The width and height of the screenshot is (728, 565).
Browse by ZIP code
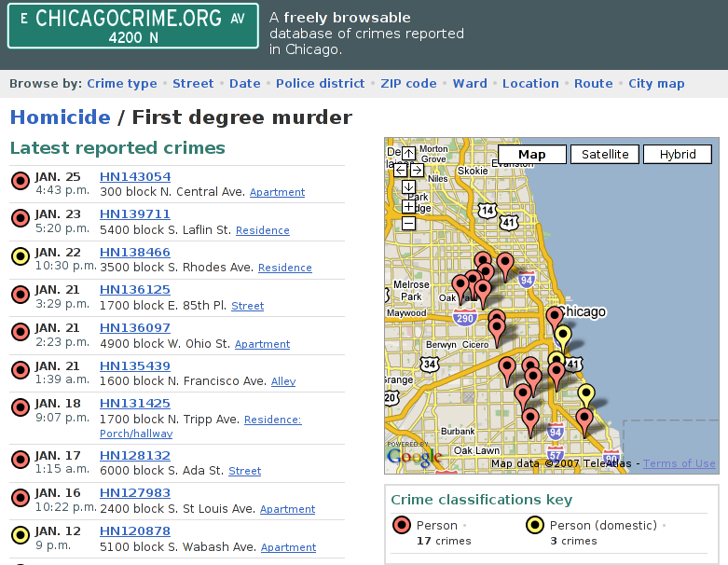408,84
